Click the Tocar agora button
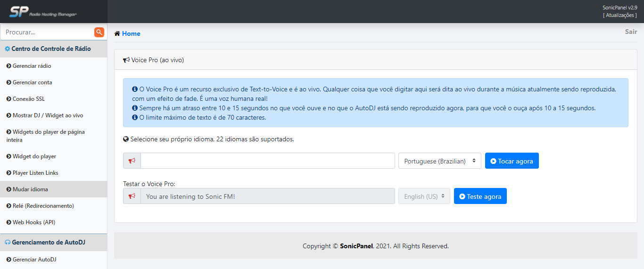The height and width of the screenshot is (269, 644). [512, 161]
